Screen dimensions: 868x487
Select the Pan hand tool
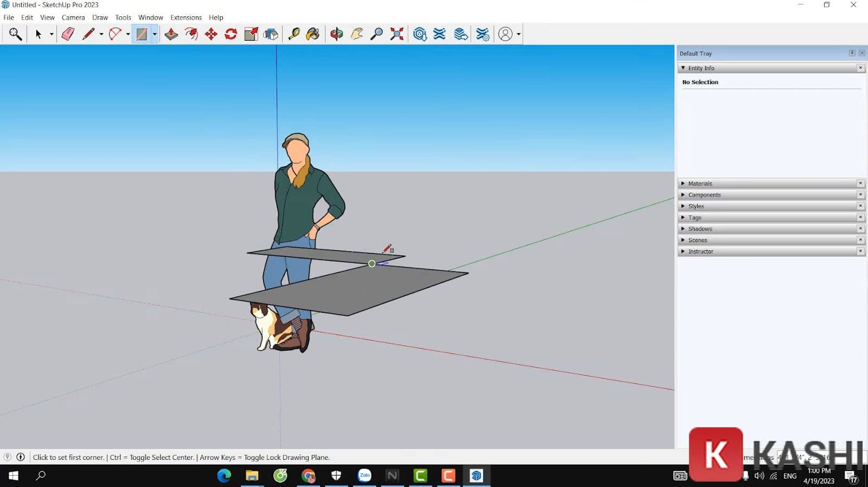[x=356, y=34]
